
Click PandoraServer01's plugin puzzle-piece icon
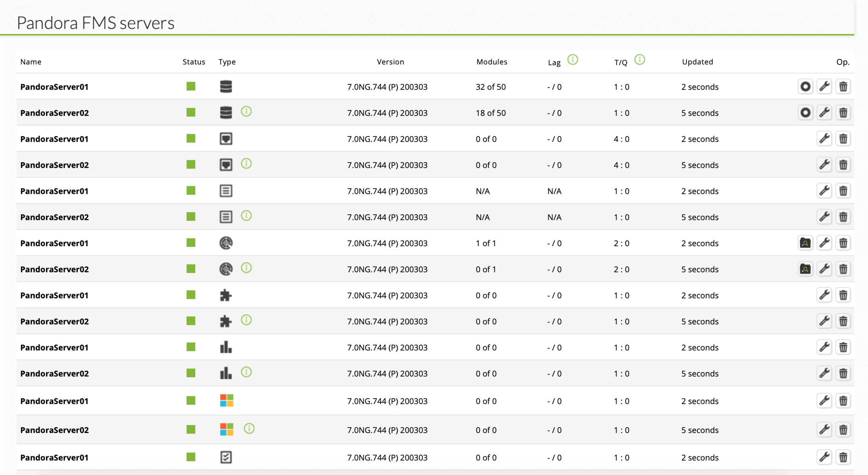(226, 295)
